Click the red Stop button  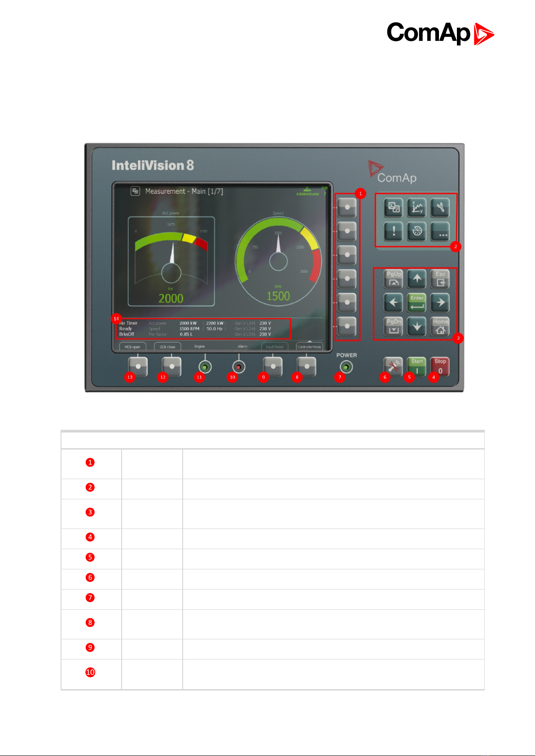(440, 367)
